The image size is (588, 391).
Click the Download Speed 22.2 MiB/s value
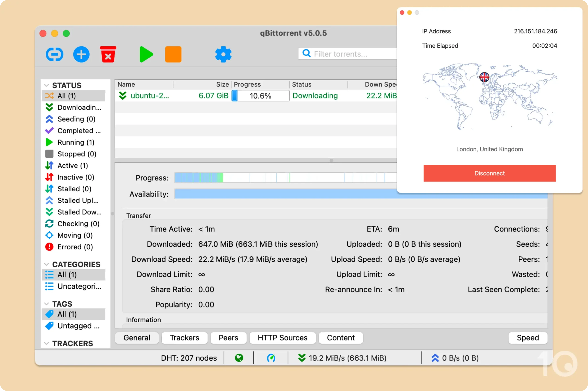(253, 259)
